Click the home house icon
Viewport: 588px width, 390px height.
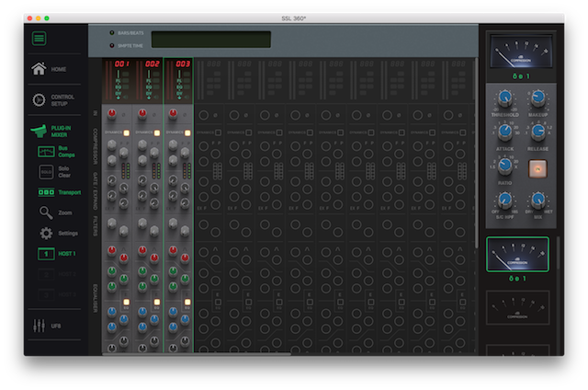pyautogui.click(x=39, y=69)
